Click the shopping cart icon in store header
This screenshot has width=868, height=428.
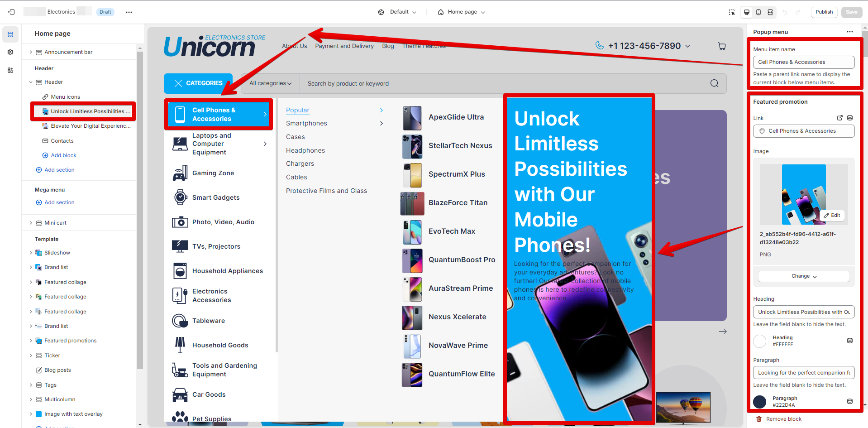pyautogui.click(x=722, y=46)
